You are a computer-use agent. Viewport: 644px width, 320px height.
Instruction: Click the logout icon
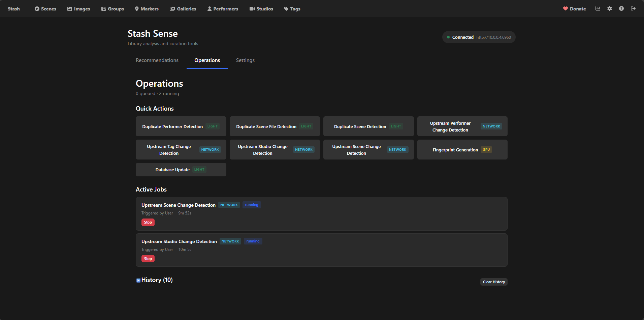(633, 9)
